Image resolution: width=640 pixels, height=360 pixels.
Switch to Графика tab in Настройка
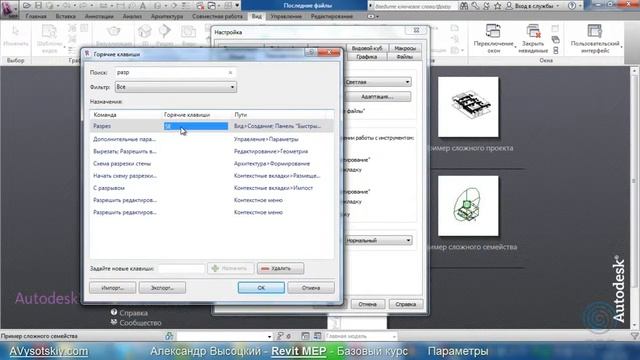pyautogui.click(x=366, y=57)
